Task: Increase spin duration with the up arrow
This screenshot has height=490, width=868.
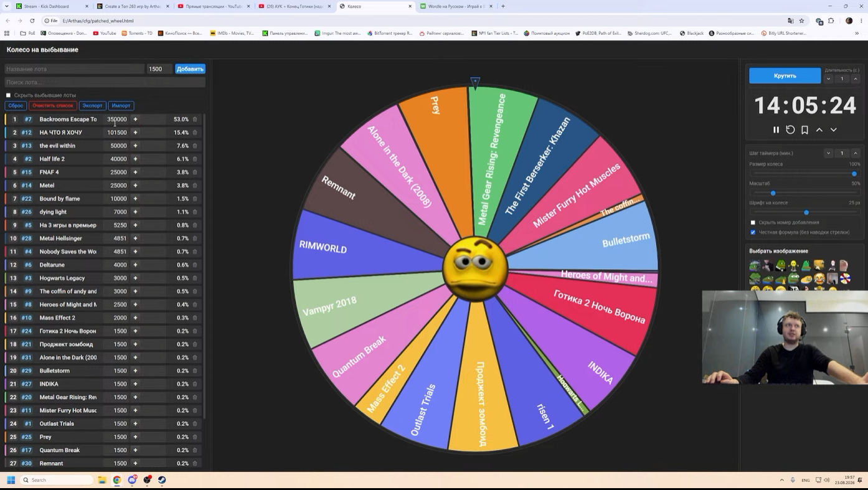Action: click(856, 79)
